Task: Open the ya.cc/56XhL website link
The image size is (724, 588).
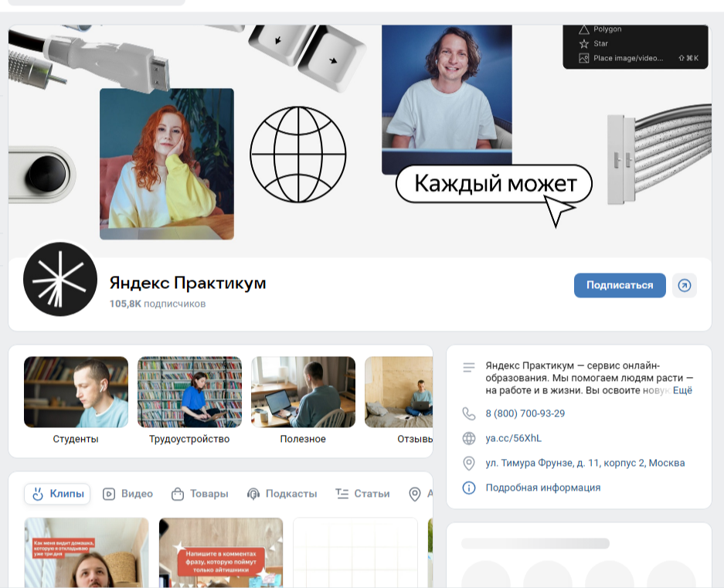Action: (514, 438)
